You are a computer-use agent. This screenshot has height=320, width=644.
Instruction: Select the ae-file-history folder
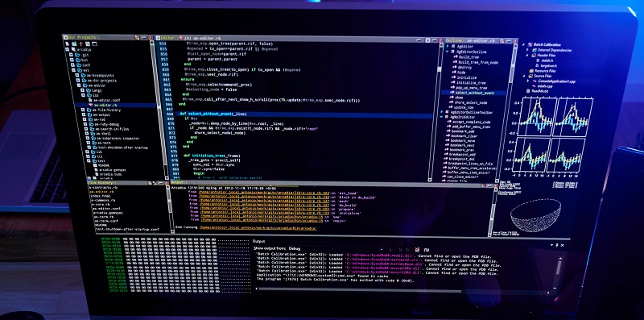click(x=106, y=110)
